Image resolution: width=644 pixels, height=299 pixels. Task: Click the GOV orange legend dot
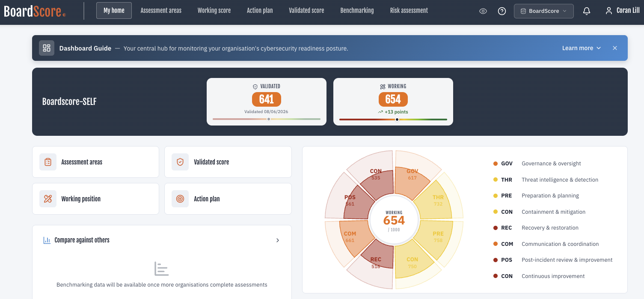pyautogui.click(x=496, y=164)
